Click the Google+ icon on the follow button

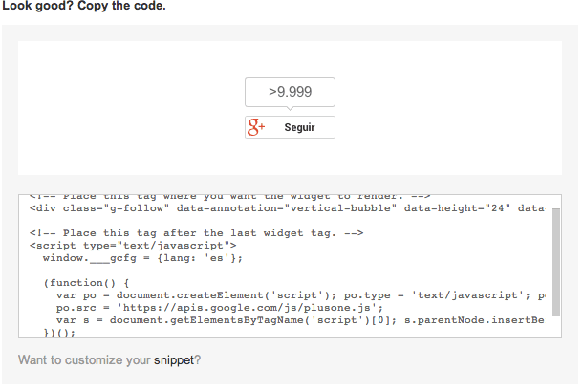coord(256,127)
